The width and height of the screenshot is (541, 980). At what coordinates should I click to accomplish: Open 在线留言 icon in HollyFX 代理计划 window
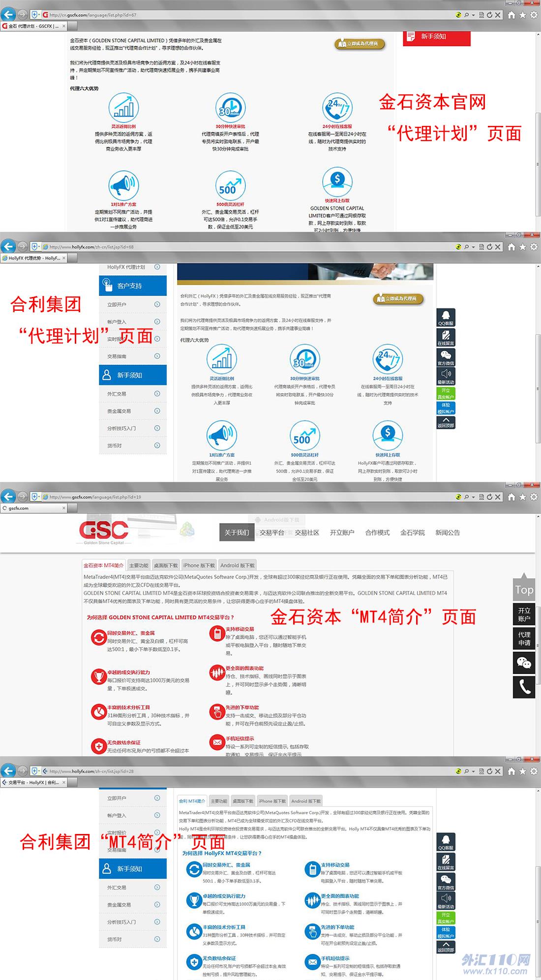(x=446, y=337)
